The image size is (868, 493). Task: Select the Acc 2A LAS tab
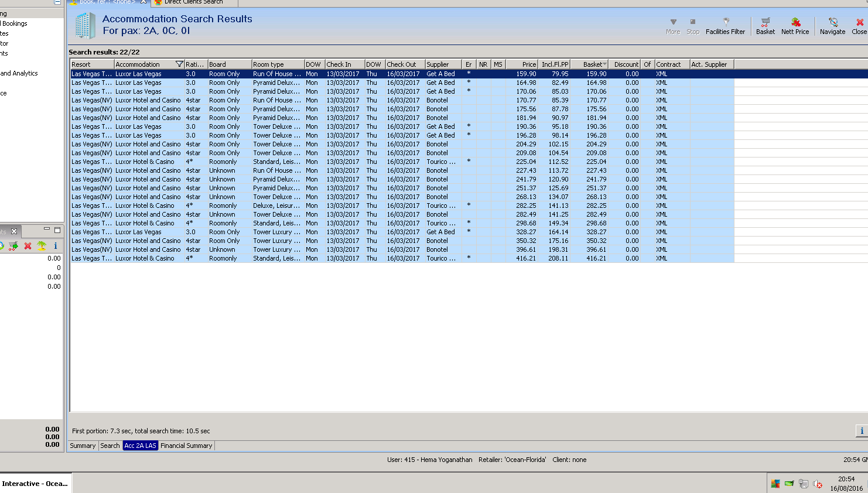141,446
